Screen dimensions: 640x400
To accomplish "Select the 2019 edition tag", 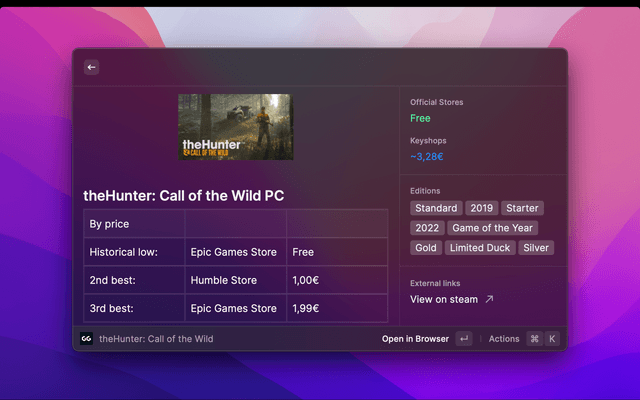I will click(482, 208).
